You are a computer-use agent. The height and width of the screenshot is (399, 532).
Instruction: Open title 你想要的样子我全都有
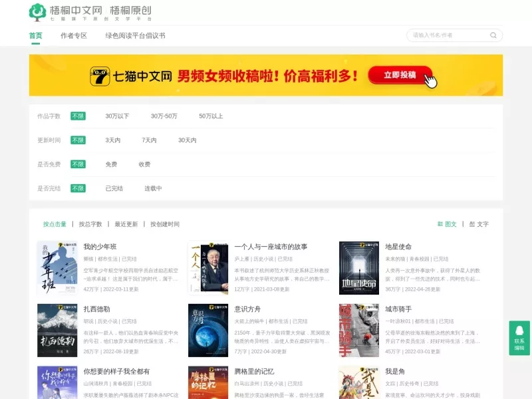pos(117,372)
